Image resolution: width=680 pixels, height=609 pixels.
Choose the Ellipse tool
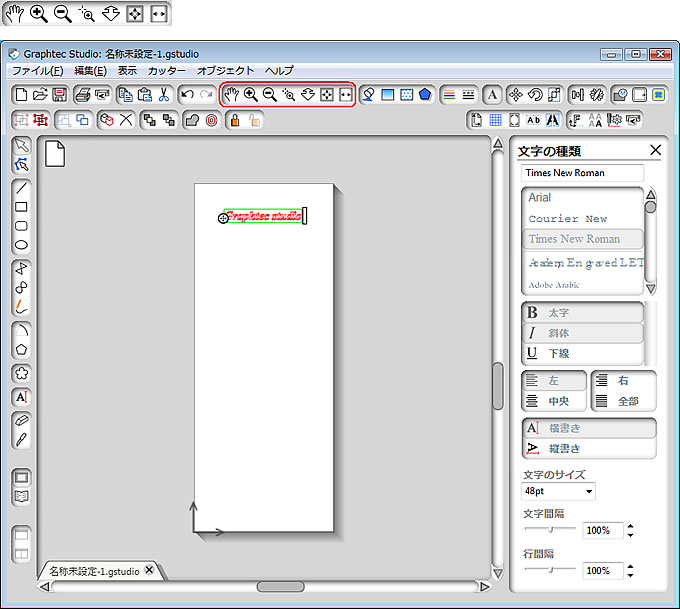21,245
